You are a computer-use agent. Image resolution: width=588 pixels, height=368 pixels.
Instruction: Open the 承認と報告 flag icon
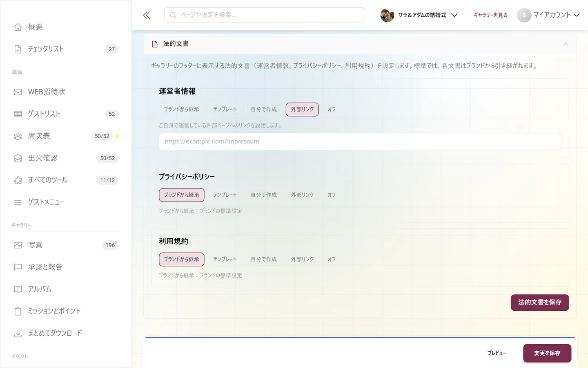pos(18,267)
